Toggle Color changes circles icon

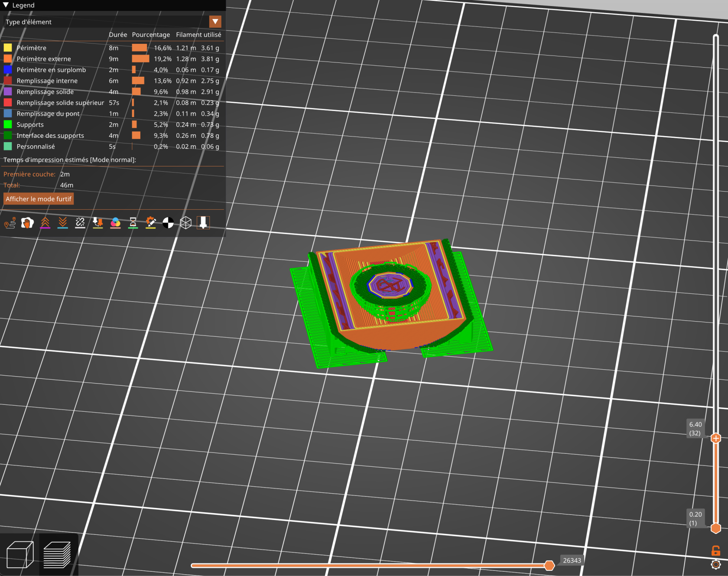click(x=115, y=223)
